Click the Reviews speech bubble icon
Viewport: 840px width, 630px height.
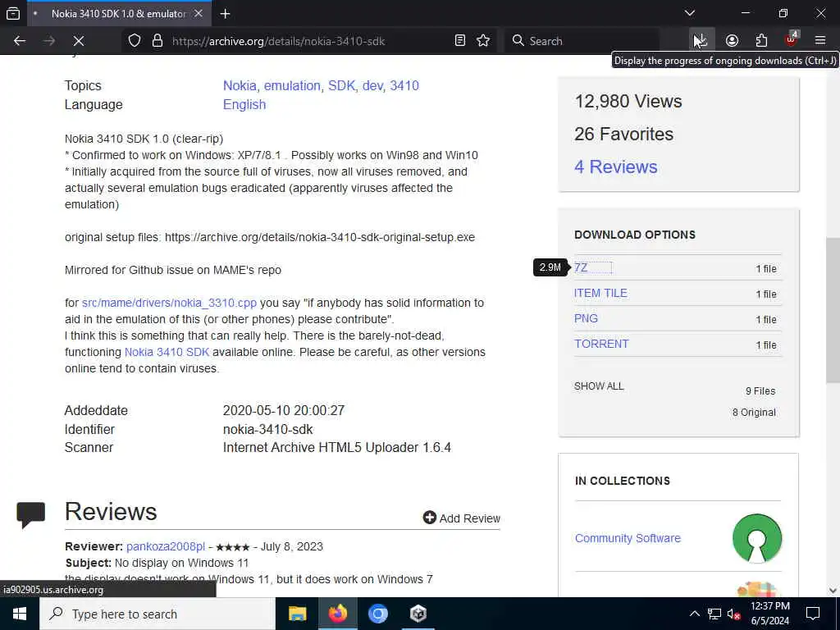click(30, 515)
